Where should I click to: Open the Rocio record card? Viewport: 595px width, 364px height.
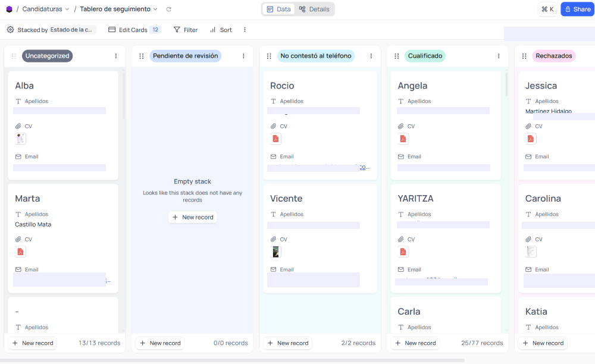point(320,125)
